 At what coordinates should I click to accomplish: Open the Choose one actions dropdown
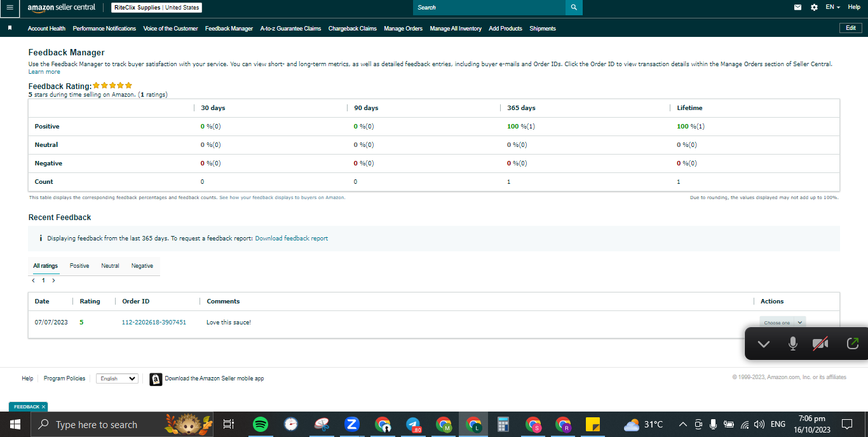[782, 323]
